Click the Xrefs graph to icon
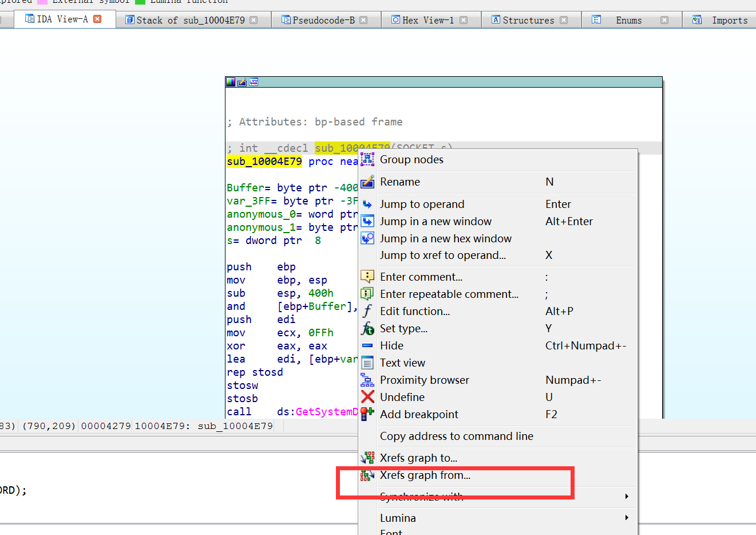756x535 pixels. coord(367,458)
